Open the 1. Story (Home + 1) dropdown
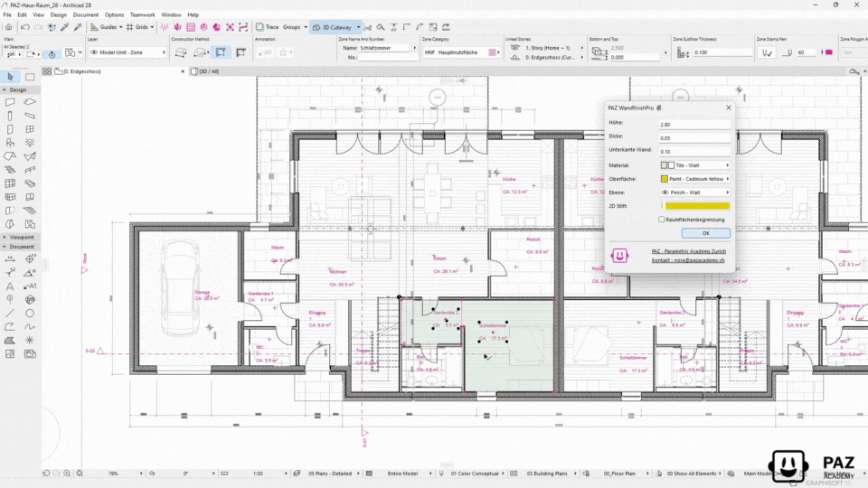The height and width of the screenshot is (488, 868). point(548,48)
